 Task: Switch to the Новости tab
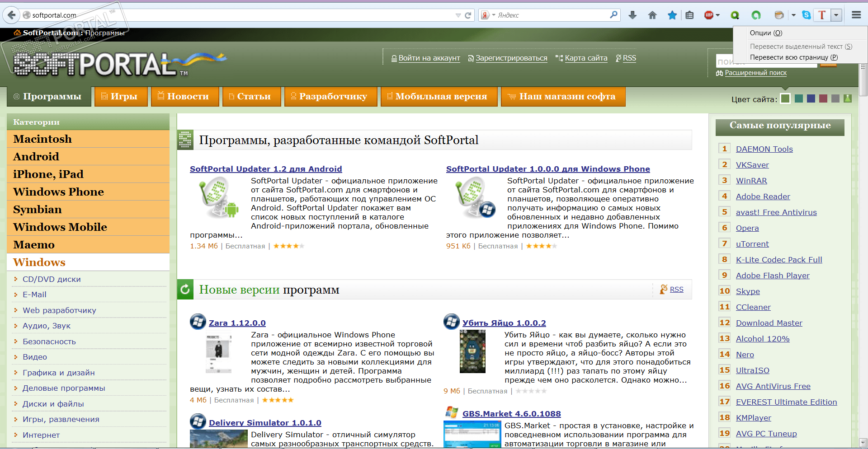185,96
